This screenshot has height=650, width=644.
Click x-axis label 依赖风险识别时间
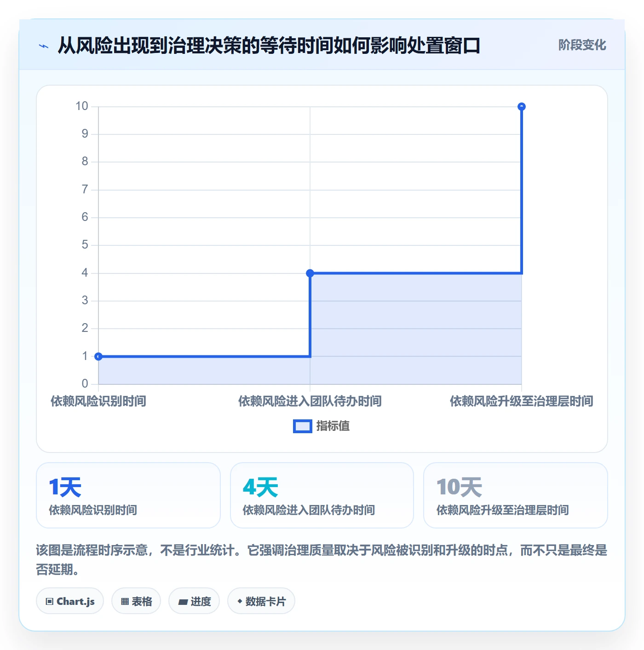point(98,401)
